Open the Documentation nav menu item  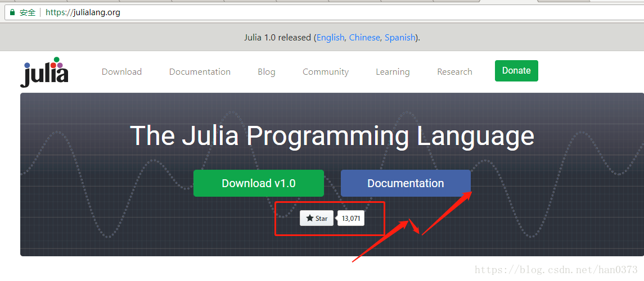point(200,72)
